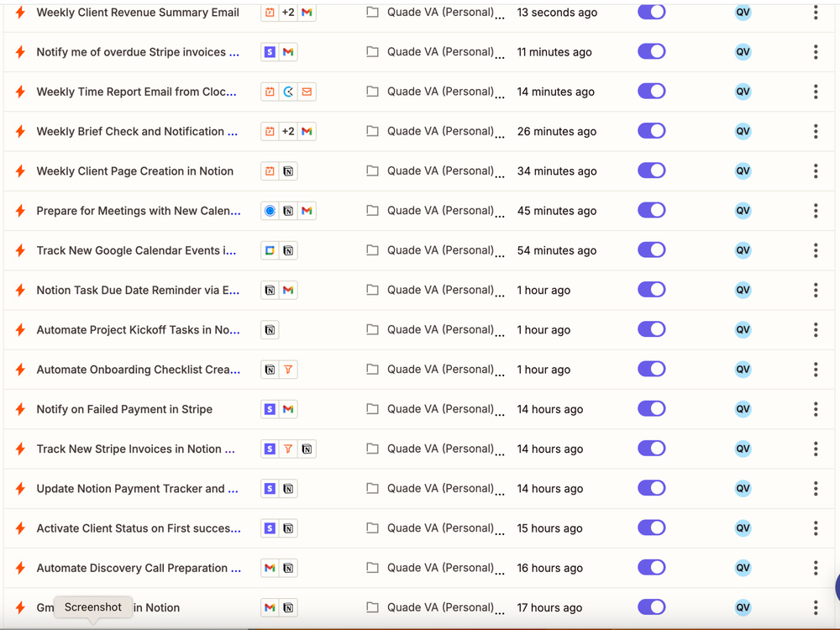The width and height of the screenshot is (840, 630).
Task: Open Automate Onboarding Checklist Creation zap
Action: coord(139,370)
